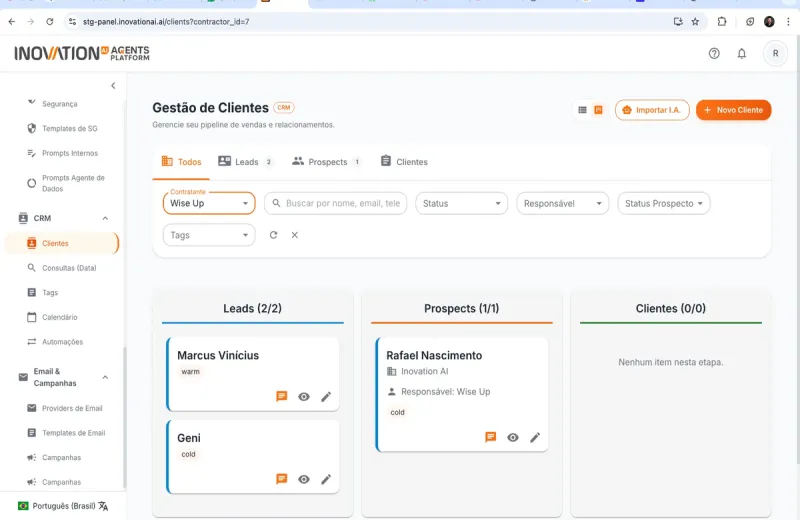The image size is (800, 520).
Task: Click the sidebar scrollbar
Action: pos(124,417)
